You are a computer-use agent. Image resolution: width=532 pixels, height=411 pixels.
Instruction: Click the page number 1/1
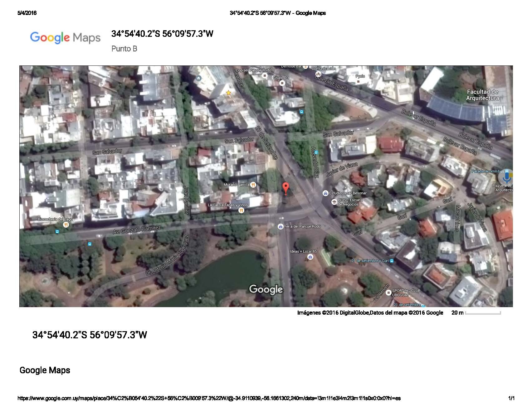511,398
